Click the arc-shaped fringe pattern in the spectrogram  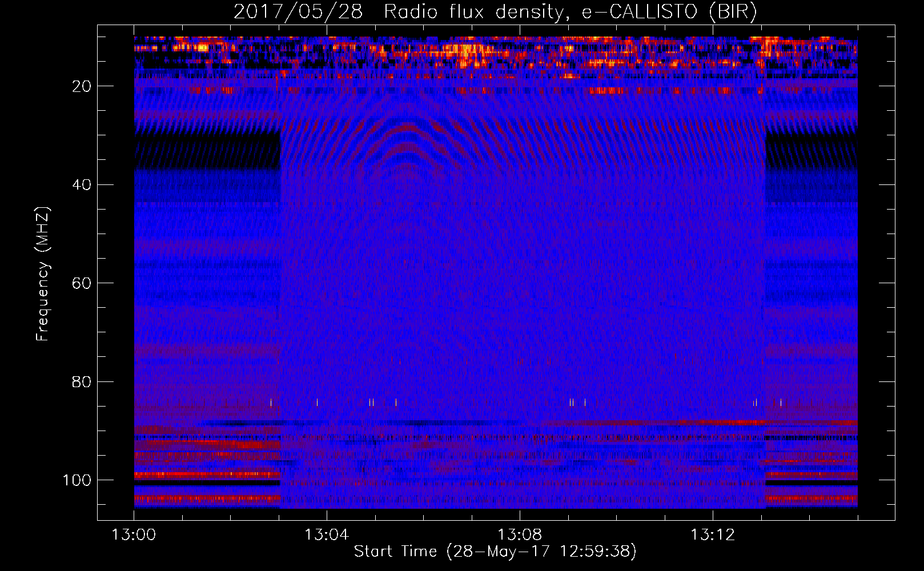pos(407,143)
